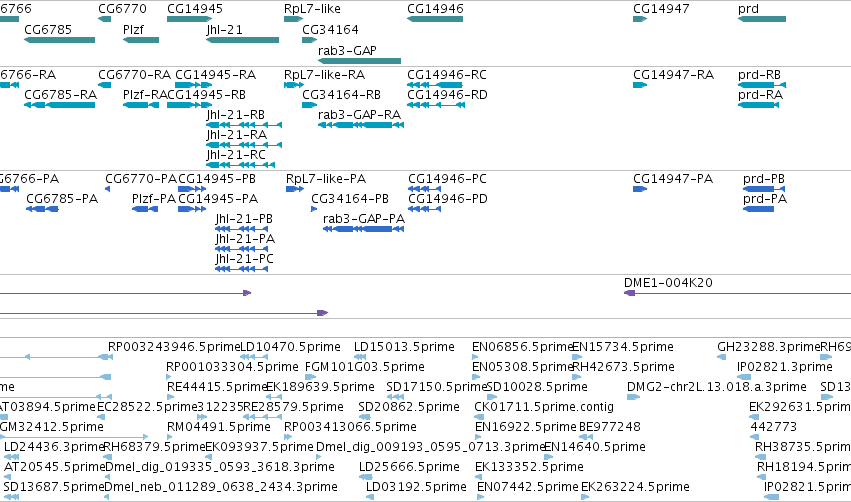Select the RpL7-like gene glyph

293,19
